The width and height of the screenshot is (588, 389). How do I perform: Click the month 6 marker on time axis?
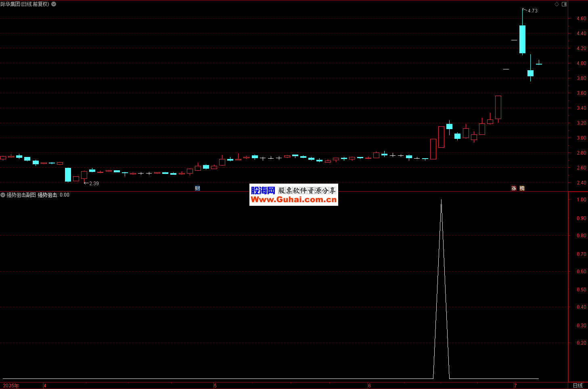(x=369, y=386)
